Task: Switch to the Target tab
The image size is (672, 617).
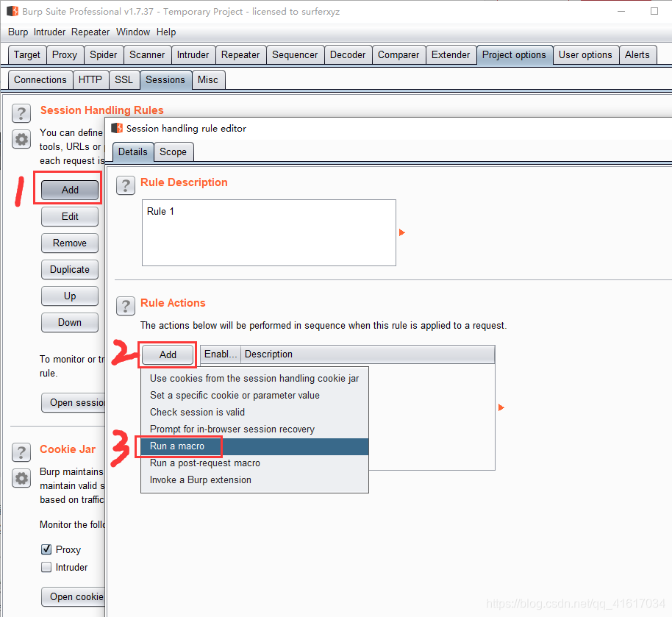Action: point(27,55)
